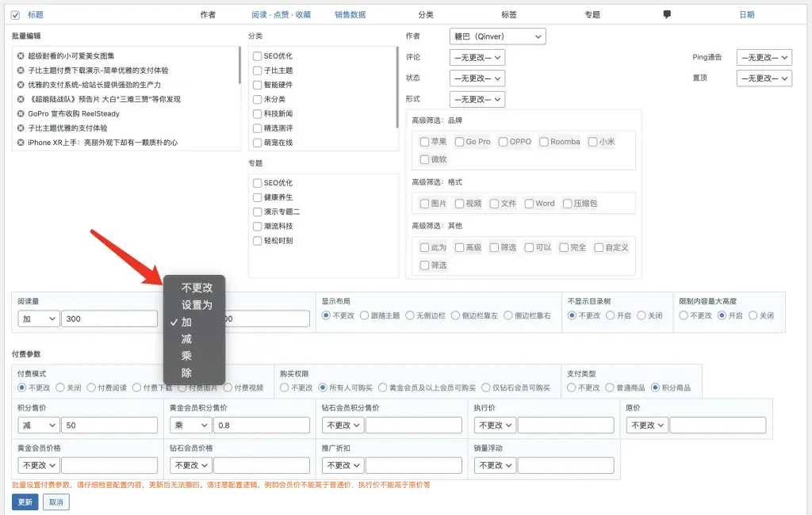Screen dimensions: 812x515
Task: Open 积分售价 operation dropdown set to 减
Action: [39, 425]
